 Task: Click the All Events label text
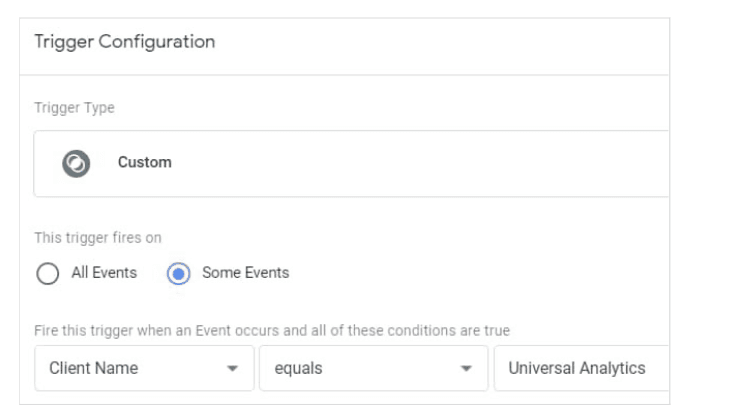click(104, 272)
